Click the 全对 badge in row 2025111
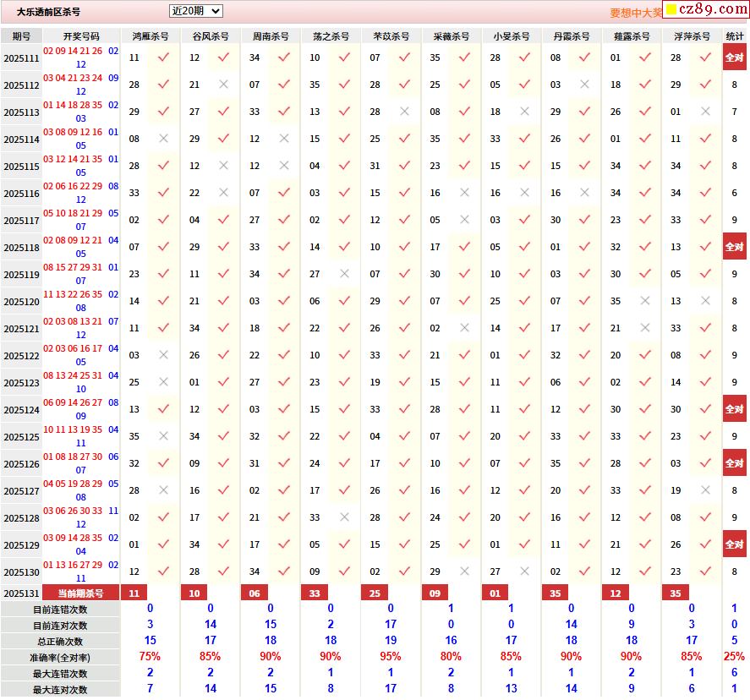This screenshot has width=750, height=700. click(734, 58)
